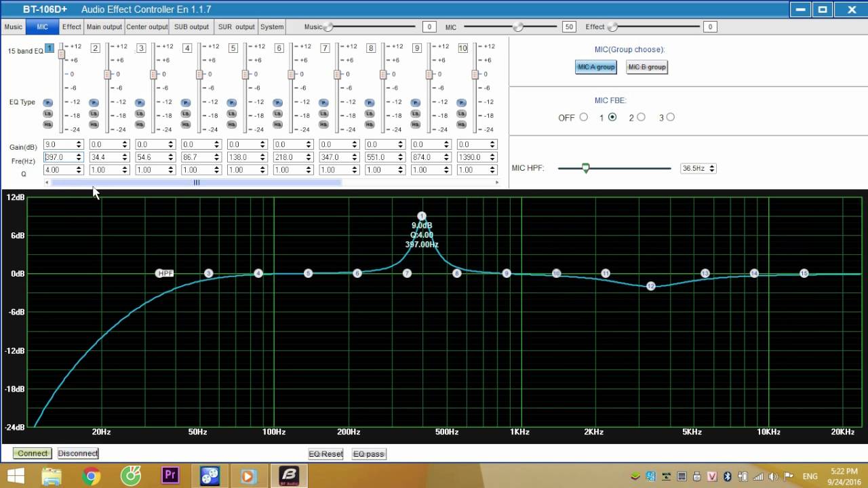Switch to the Music tab
Screen dimensions: 868x488
click(x=13, y=27)
